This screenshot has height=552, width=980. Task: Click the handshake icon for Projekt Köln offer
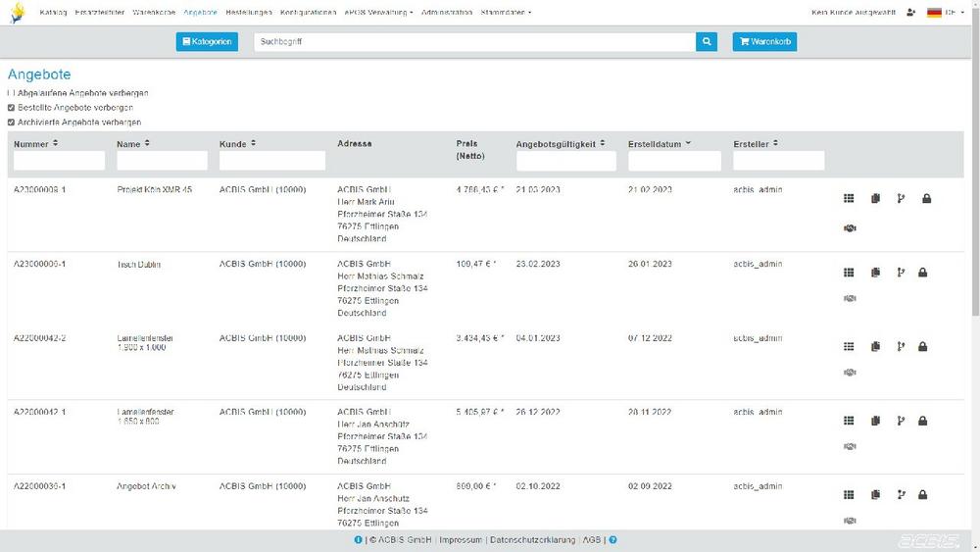coord(849,228)
